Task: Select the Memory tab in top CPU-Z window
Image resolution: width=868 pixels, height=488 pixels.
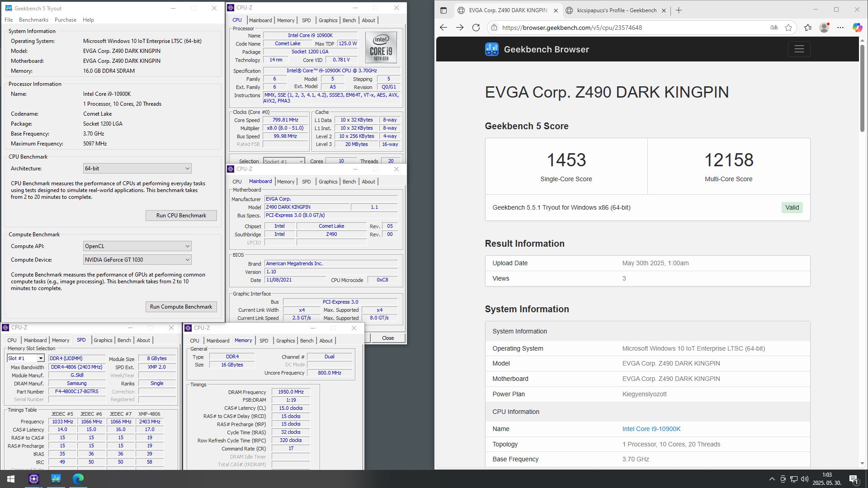Action: tap(286, 20)
